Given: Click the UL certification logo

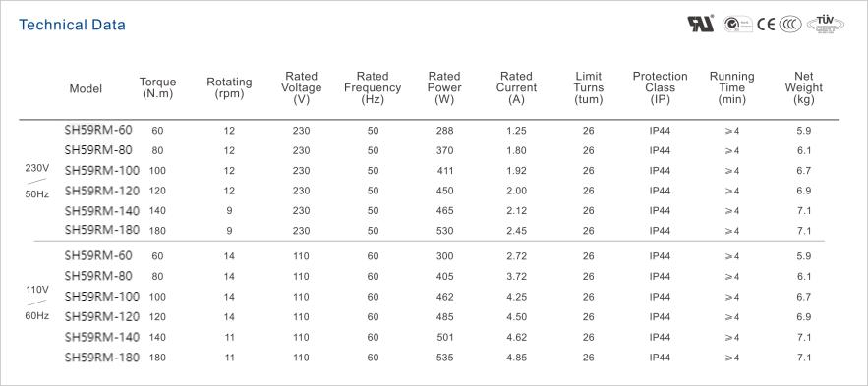Looking at the screenshot, I should [x=700, y=24].
